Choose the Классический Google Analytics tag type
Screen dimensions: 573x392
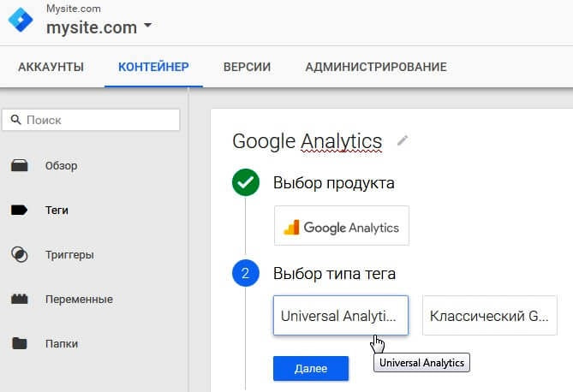pyautogui.click(x=489, y=317)
